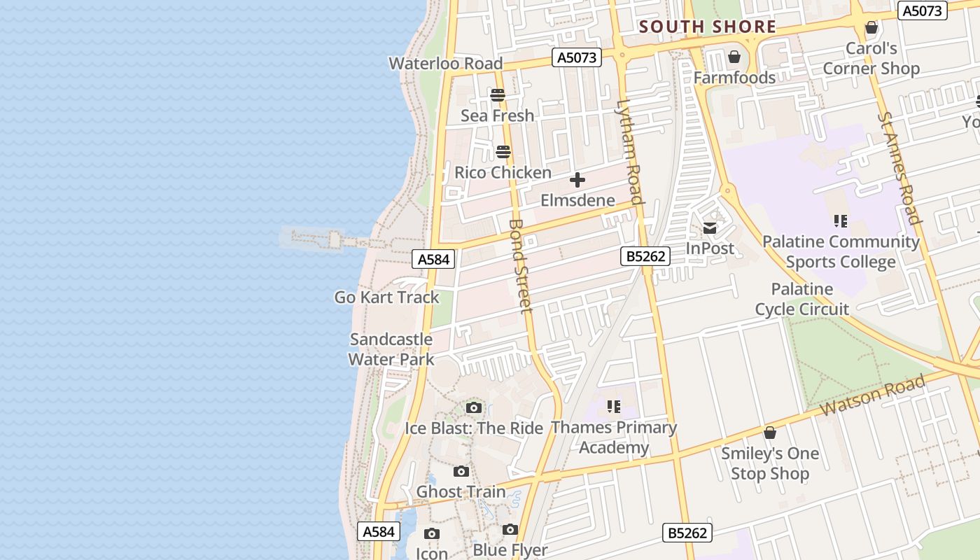Click the A584 road shield near pier
This screenshot has width=980, height=560.
(433, 259)
